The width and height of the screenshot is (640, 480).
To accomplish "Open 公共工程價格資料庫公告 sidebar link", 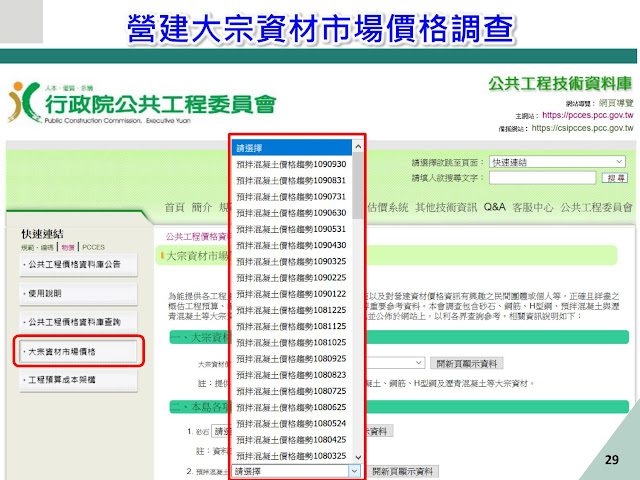I will coord(78,264).
